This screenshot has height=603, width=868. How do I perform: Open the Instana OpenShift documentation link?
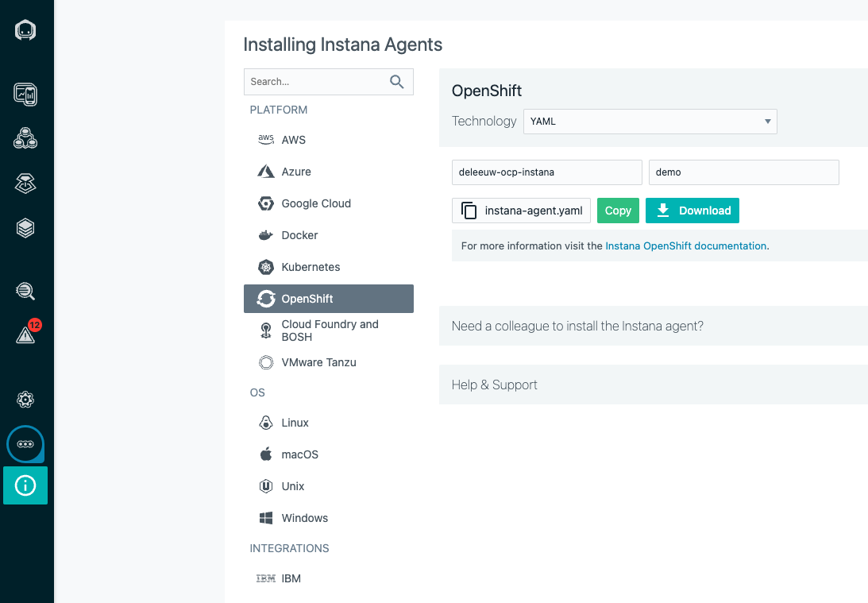click(686, 245)
